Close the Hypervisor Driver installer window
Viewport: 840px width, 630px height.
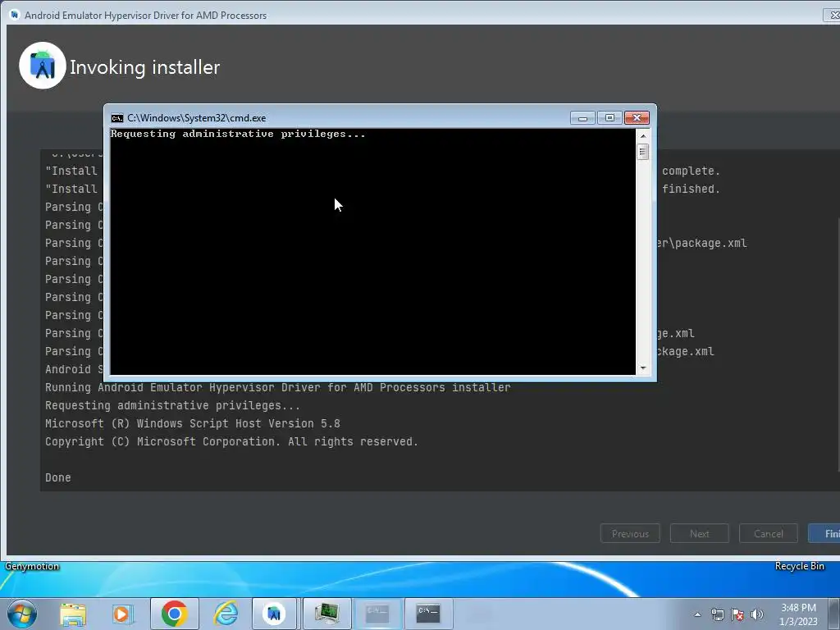[832, 15]
